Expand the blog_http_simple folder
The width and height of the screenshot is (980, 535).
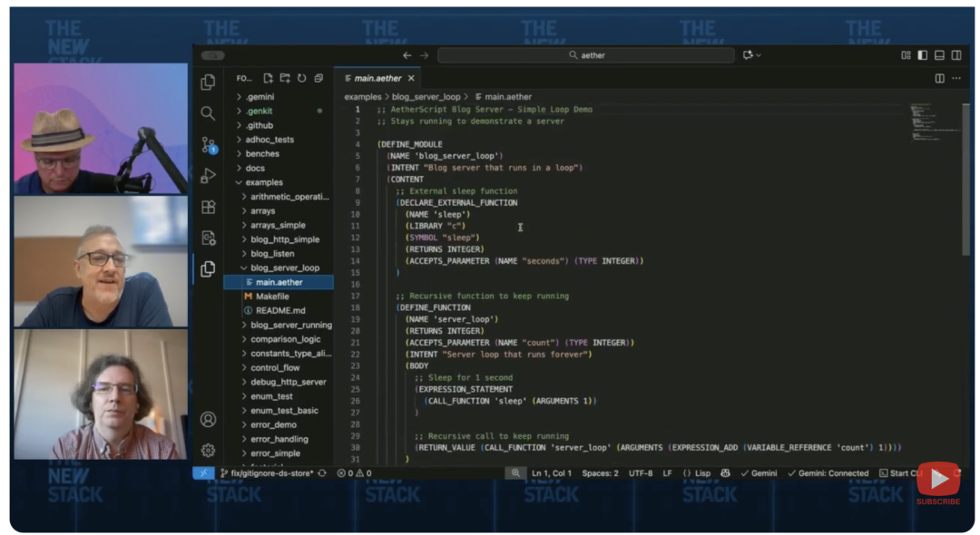(x=284, y=239)
